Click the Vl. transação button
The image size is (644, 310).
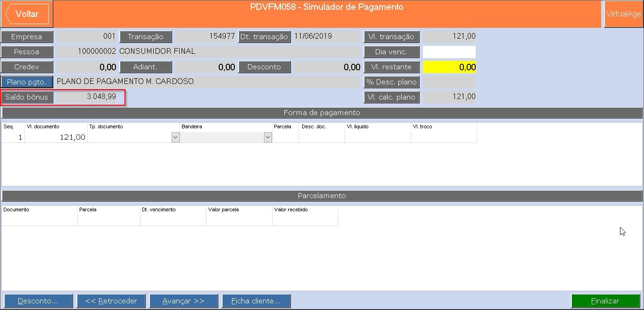pyautogui.click(x=392, y=37)
